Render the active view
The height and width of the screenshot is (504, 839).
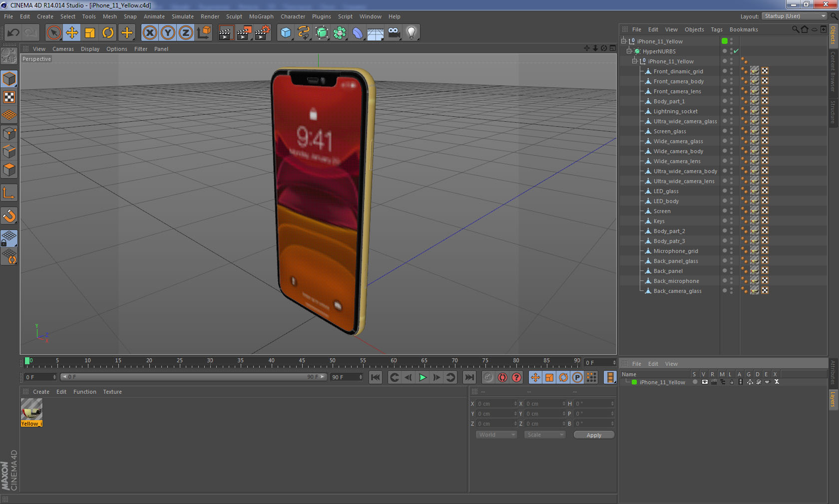coord(226,33)
